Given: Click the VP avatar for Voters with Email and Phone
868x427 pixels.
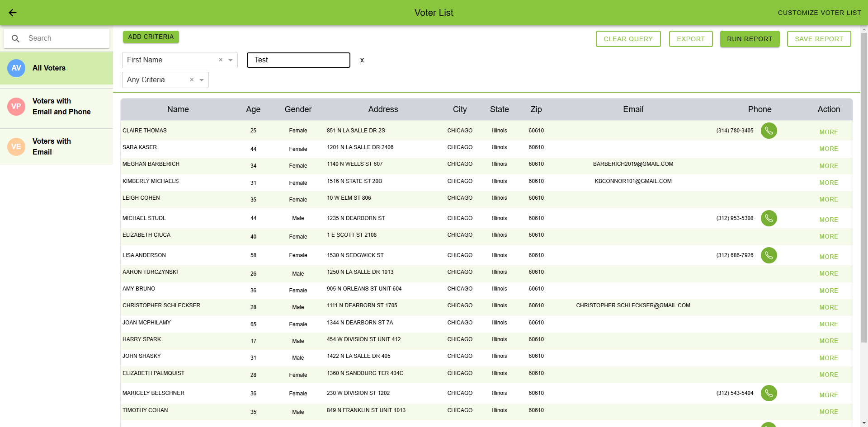Looking at the screenshot, I should 16,107.
